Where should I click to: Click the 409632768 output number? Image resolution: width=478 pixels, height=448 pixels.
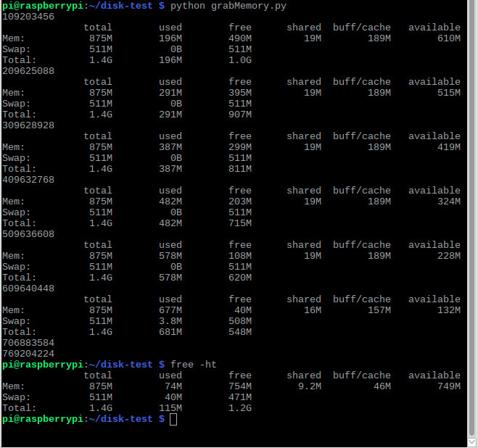[28, 180]
